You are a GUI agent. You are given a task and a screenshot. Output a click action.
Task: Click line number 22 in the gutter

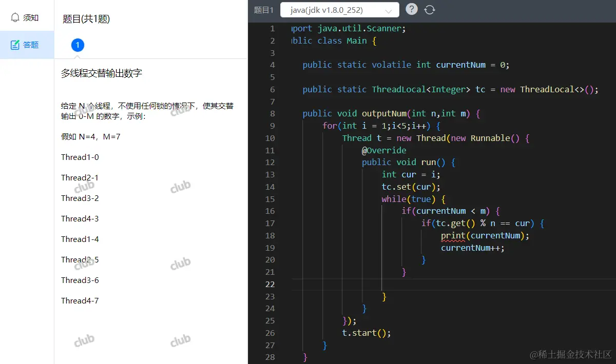pyautogui.click(x=271, y=284)
